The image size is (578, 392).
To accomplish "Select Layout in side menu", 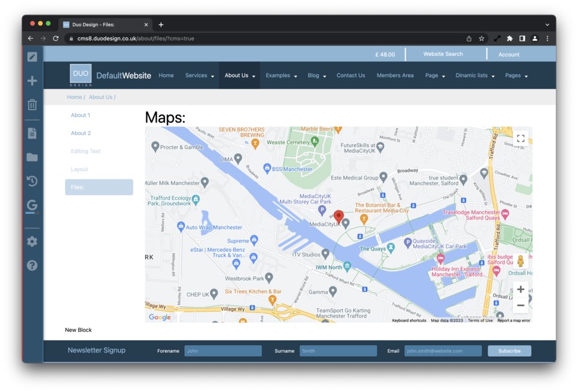I will 79,169.
